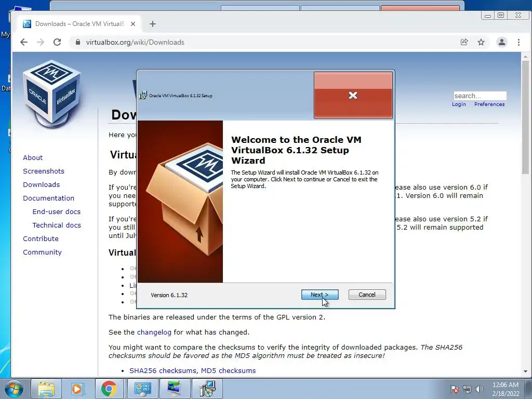532x399 pixels.
Task: Open End-user docs link
Action: (57, 212)
